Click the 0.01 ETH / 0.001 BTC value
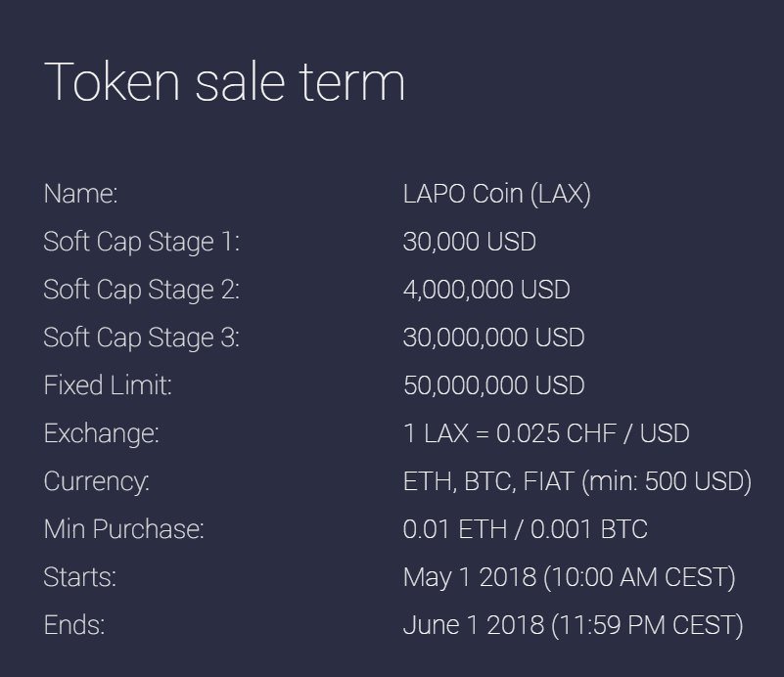784x677 pixels. coord(525,529)
